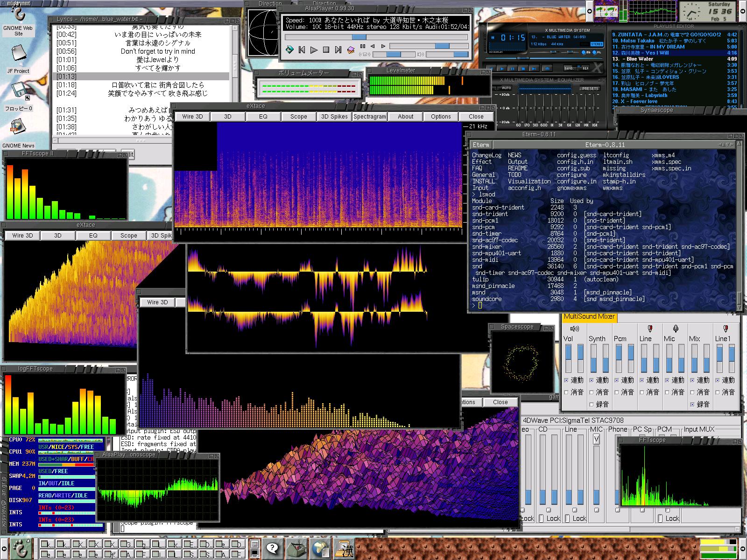Screen dimensions: 747x560
Task: Enable Synth 録音 record checkbox
Action: tap(592, 404)
